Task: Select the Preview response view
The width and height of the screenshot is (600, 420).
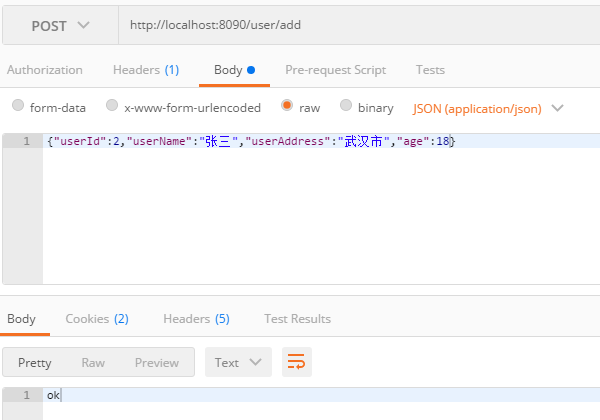Action: 157,363
